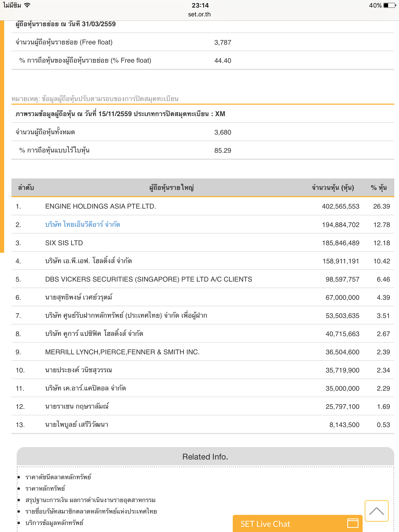Screen dimensions: 399x532
Task: Select นายราเชน กฤษราลัมณ์ shareholder name
Action: [77, 406]
